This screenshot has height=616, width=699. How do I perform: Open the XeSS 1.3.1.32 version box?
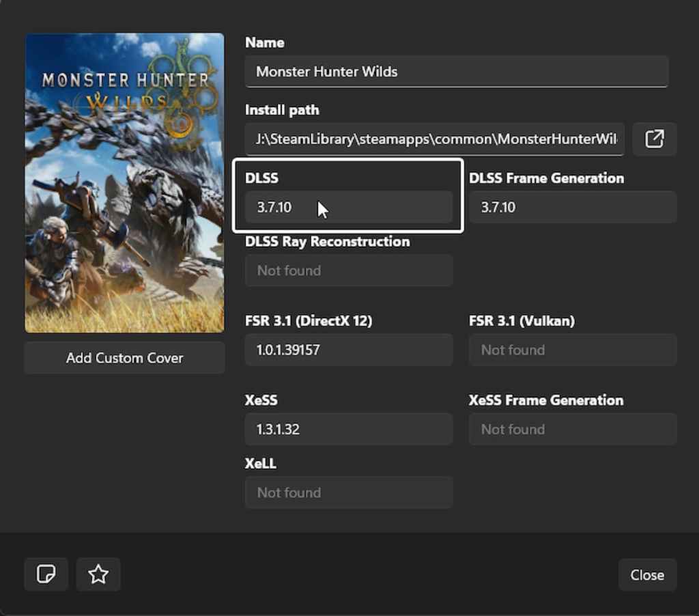(348, 430)
